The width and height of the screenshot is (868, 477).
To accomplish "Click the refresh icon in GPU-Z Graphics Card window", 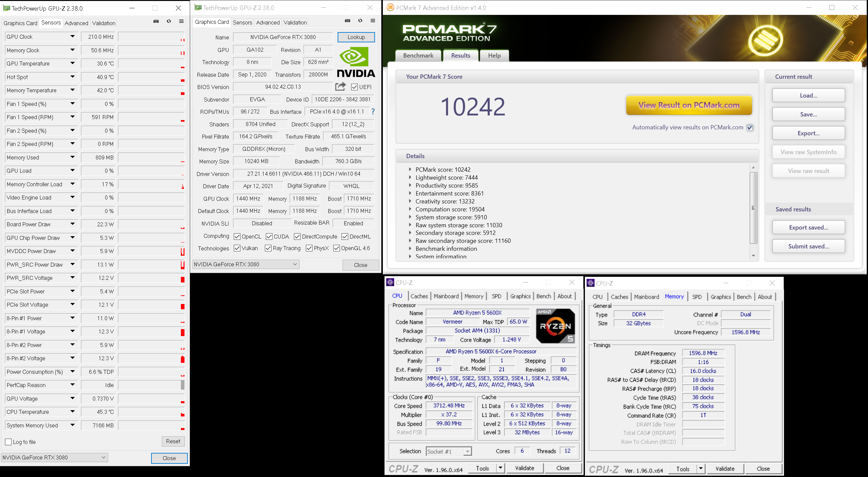I will (360, 21).
